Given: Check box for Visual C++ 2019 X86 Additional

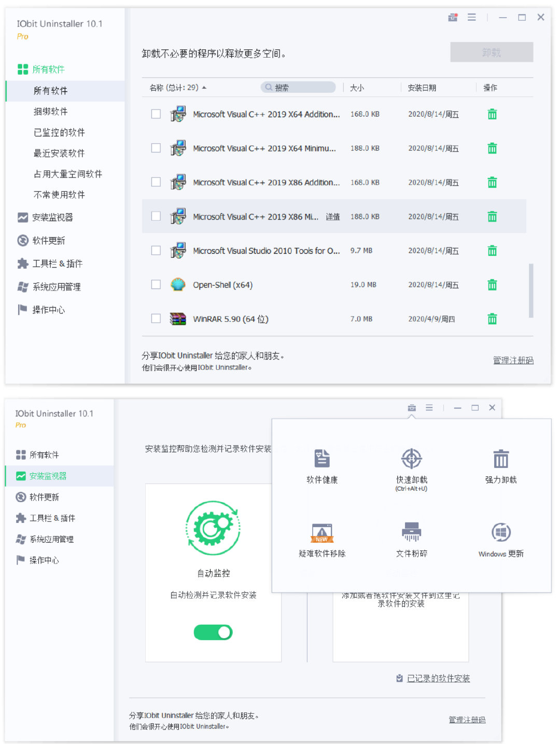Looking at the screenshot, I should [156, 182].
